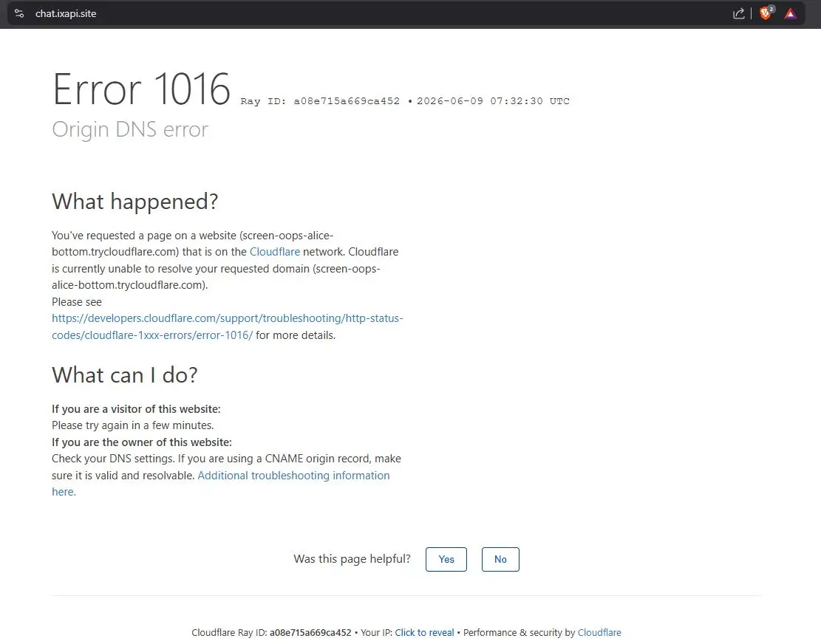Click the 2026-06-09 07:32:30 UTC timestamp
The image size is (821, 644).
click(x=493, y=101)
